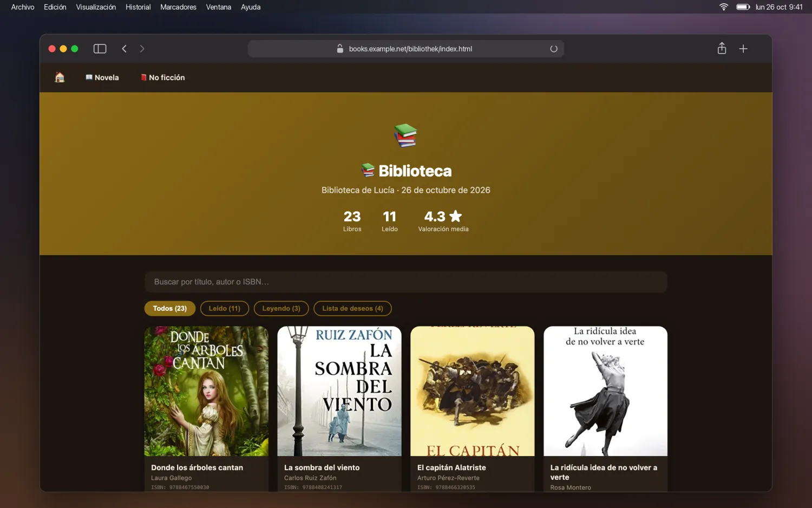Click author Laura Gallego
The width and height of the screenshot is (812, 508).
(171, 478)
